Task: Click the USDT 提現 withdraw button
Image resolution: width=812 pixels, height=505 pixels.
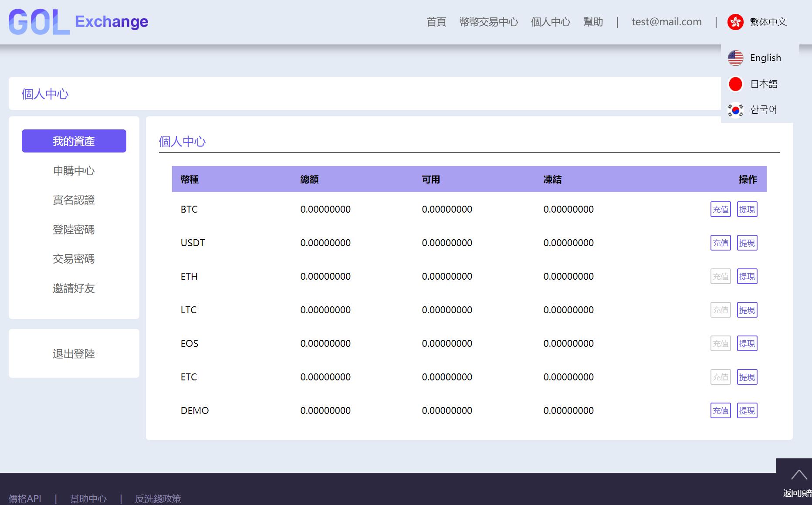Action: [x=747, y=243]
